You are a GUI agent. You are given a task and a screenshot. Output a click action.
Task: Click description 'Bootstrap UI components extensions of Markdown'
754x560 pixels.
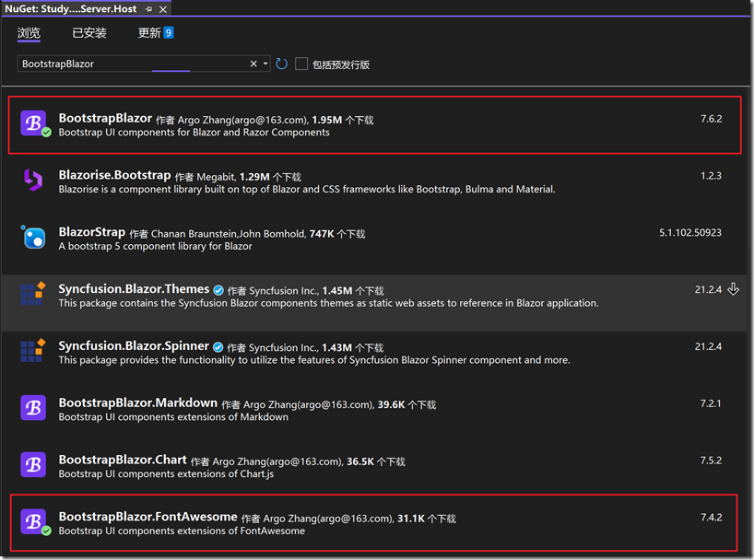pyautogui.click(x=173, y=417)
